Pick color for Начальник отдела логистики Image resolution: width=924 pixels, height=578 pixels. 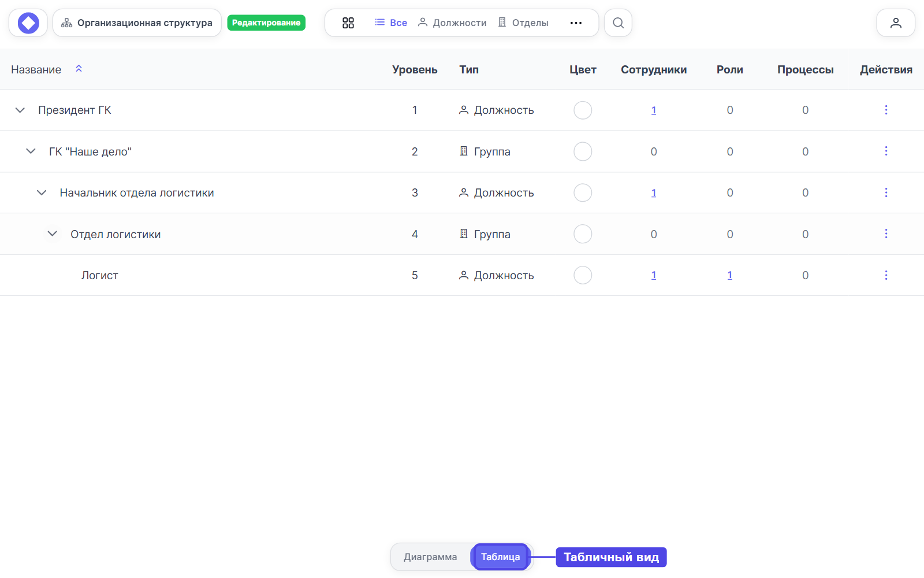[583, 192]
